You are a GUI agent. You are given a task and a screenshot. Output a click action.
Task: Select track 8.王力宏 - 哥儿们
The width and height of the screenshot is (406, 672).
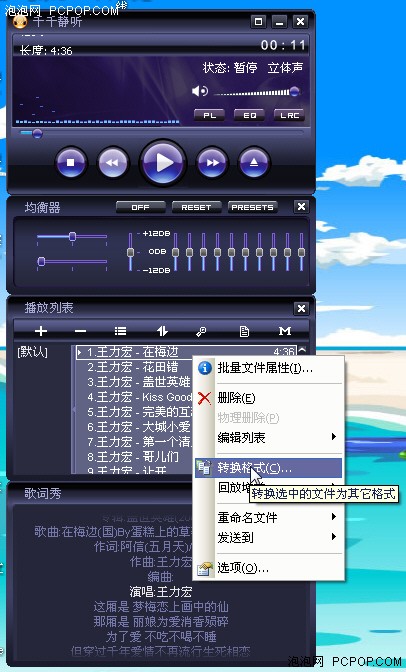pyautogui.click(x=133, y=456)
